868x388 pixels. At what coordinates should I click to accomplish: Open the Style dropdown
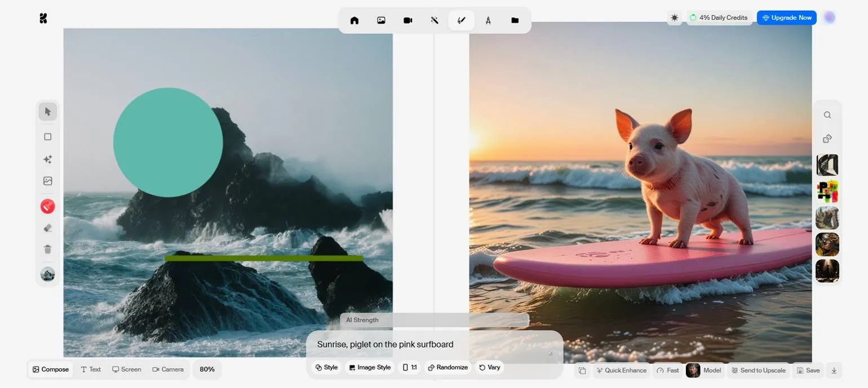coord(326,367)
